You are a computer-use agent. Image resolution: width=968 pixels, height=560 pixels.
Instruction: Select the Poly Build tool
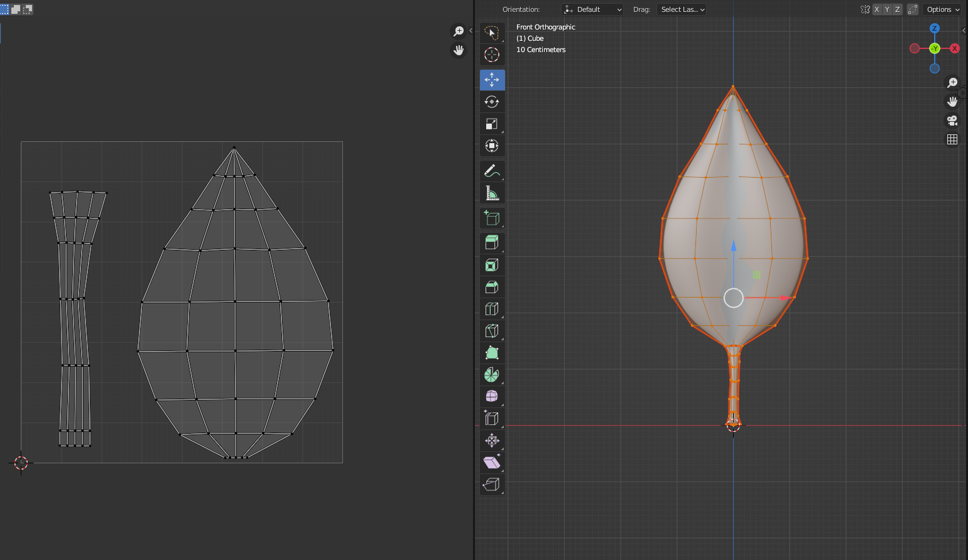[492, 353]
